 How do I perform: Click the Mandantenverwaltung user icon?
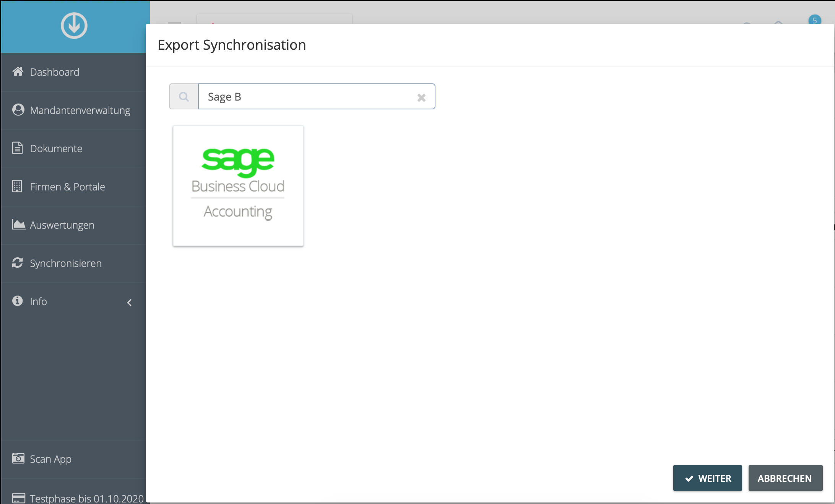pos(18,110)
